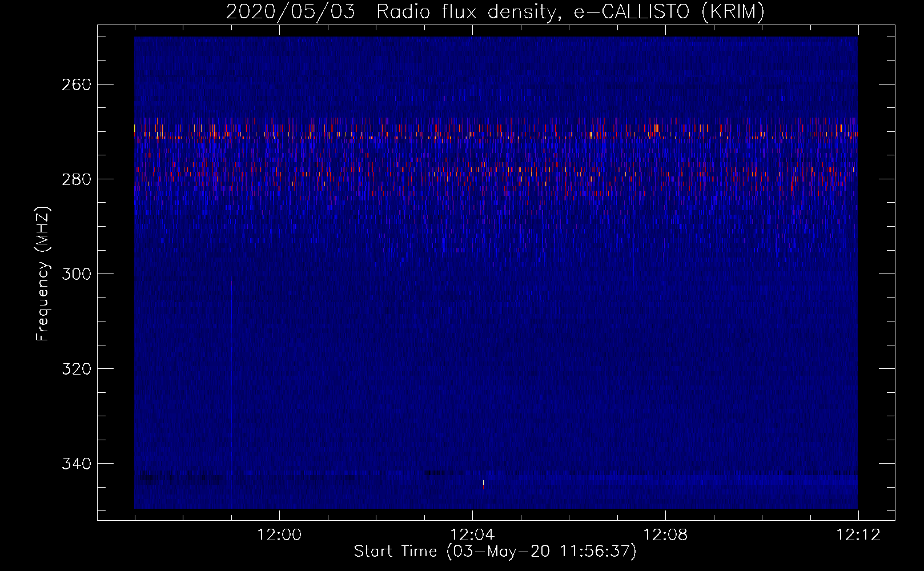Click the red noise band near 280 MHz

point(496,173)
